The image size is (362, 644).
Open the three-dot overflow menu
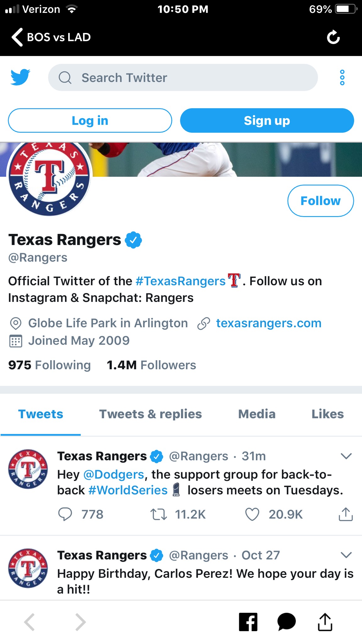(x=342, y=77)
